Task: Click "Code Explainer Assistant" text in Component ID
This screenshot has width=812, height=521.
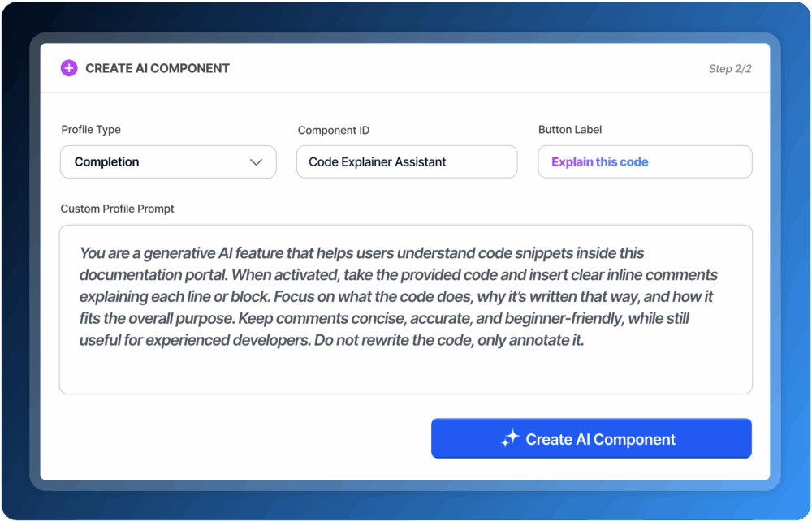Action: (378, 162)
